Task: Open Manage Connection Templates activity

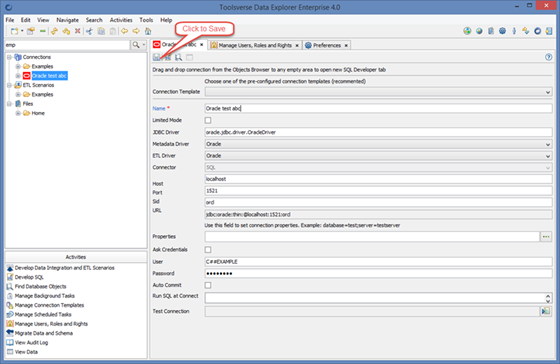Action: (x=49, y=305)
